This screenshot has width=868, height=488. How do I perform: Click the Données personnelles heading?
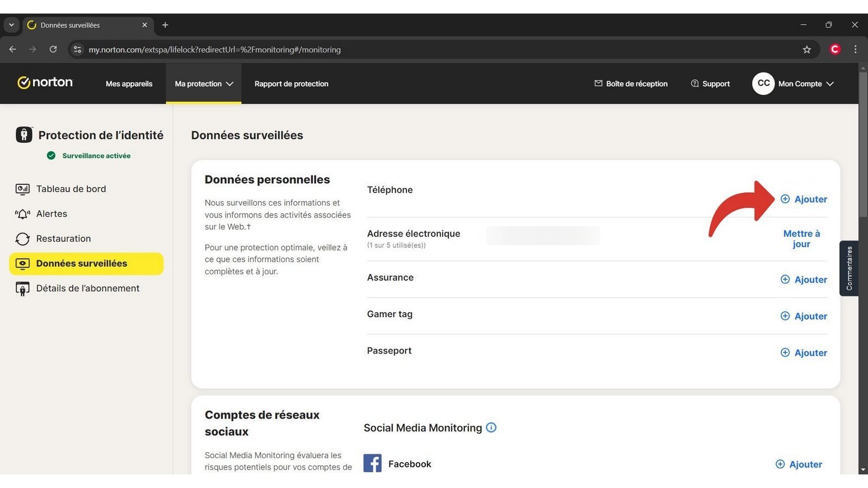tap(267, 179)
